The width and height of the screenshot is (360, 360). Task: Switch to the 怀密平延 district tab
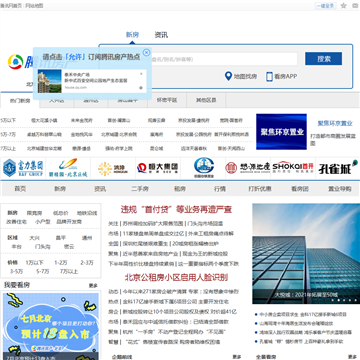[x=167, y=100]
